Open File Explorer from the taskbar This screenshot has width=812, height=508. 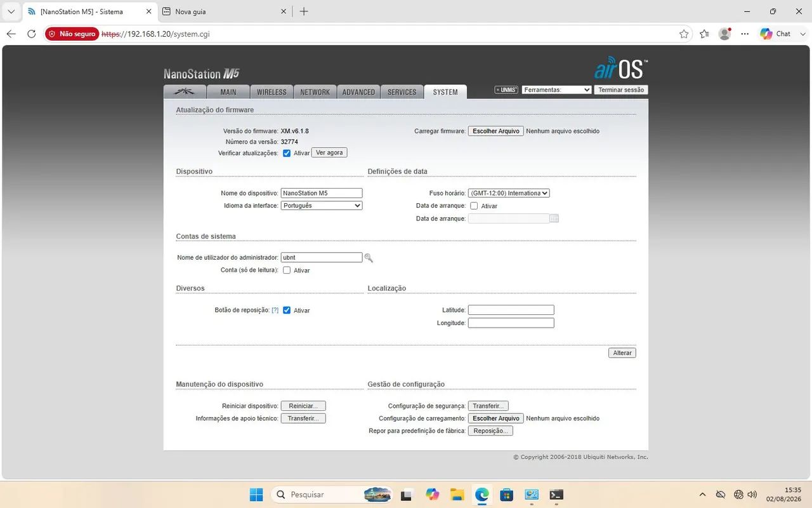click(x=457, y=495)
